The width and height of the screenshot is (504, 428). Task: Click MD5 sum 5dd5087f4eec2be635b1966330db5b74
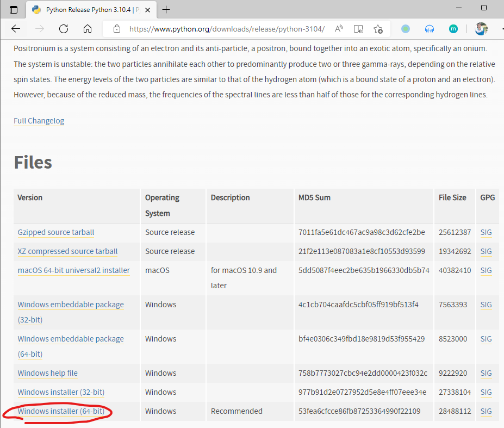[364, 270]
